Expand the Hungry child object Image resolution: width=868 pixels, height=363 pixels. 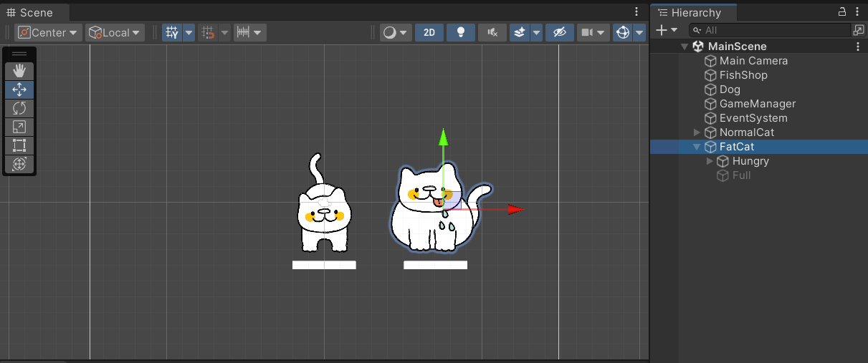coord(710,161)
